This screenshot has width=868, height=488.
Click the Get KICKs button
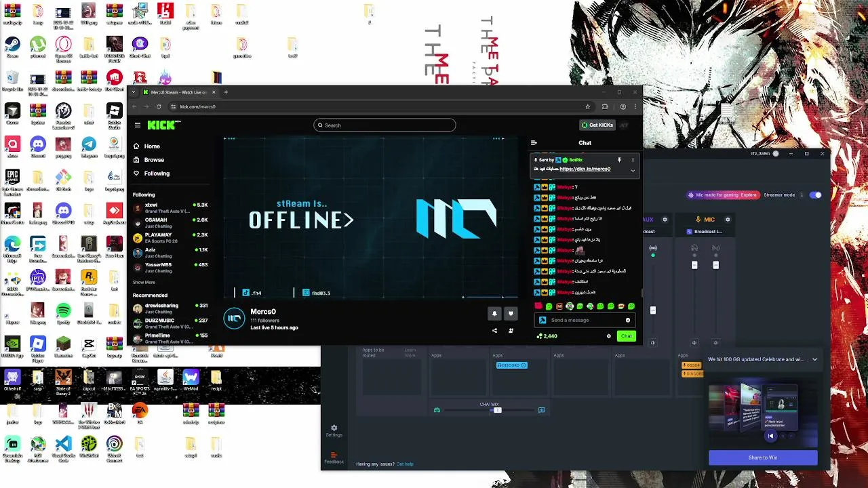pos(597,125)
